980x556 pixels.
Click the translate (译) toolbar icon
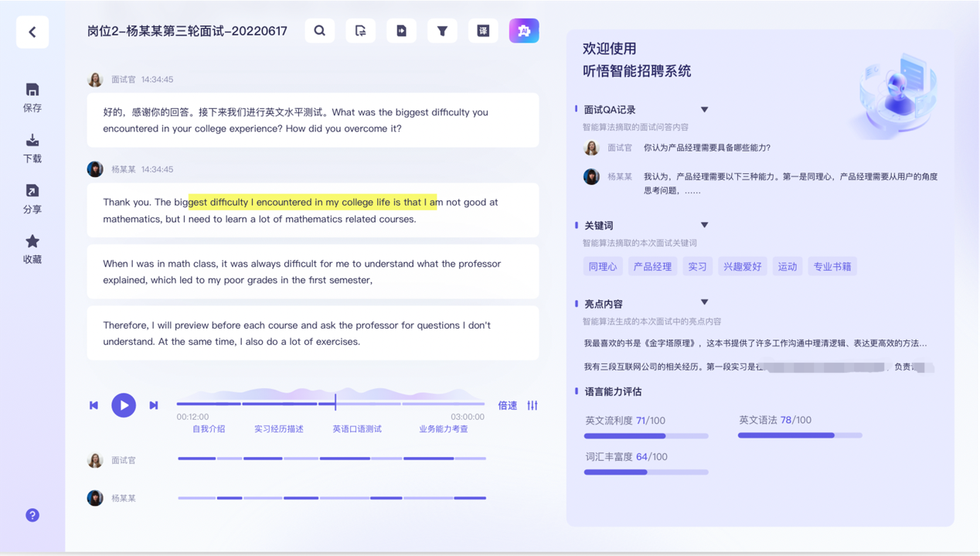[483, 31]
